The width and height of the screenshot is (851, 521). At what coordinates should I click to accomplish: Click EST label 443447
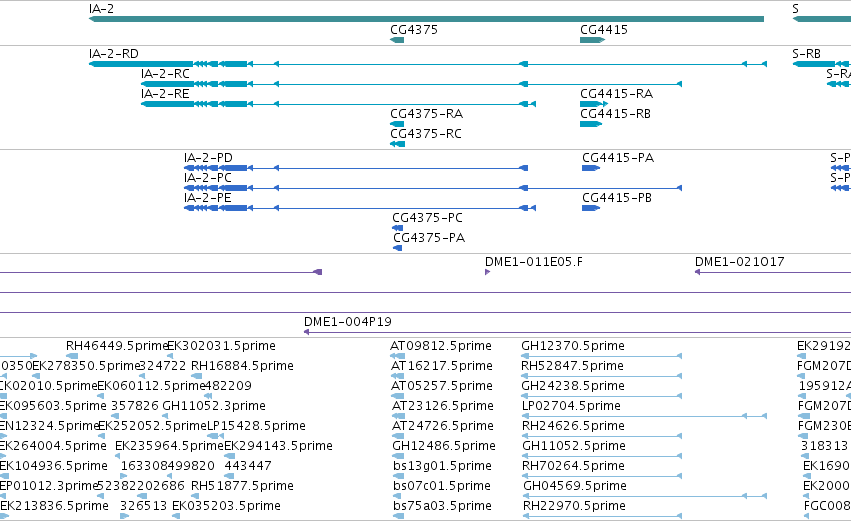click(x=248, y=466)
